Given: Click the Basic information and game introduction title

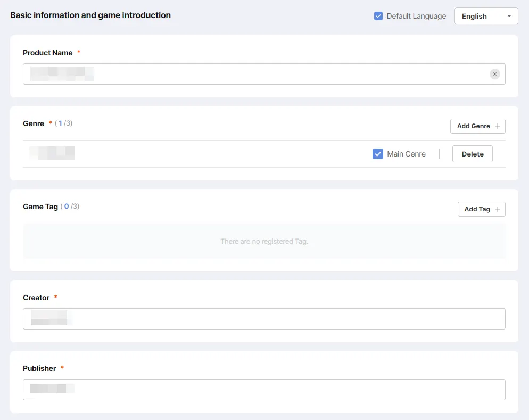Looking at the screenshot, I should pyautogui.click(x=90, y=15).
